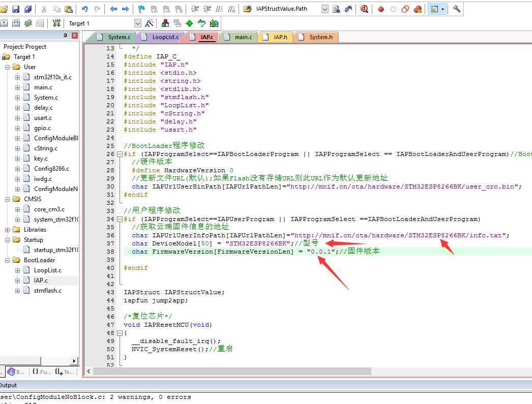Select IAP.c in project tree
The image size is (532, 404).
(x=41, y=281)
